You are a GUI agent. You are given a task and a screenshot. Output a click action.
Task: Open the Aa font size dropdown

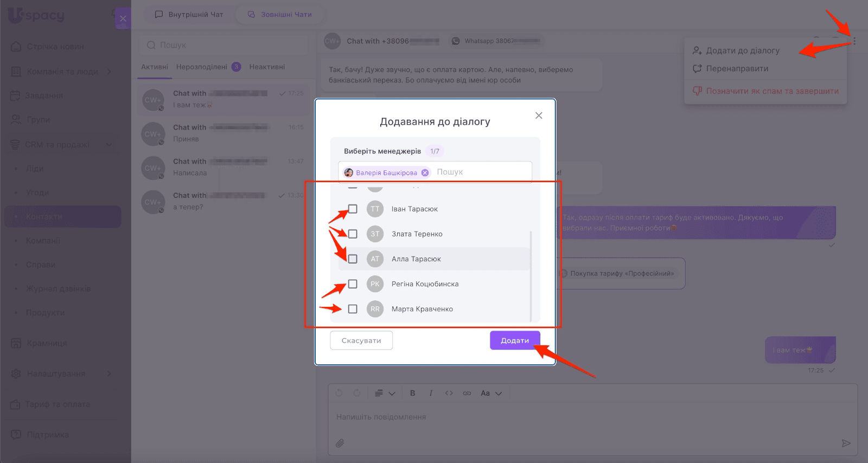point(491,393)
